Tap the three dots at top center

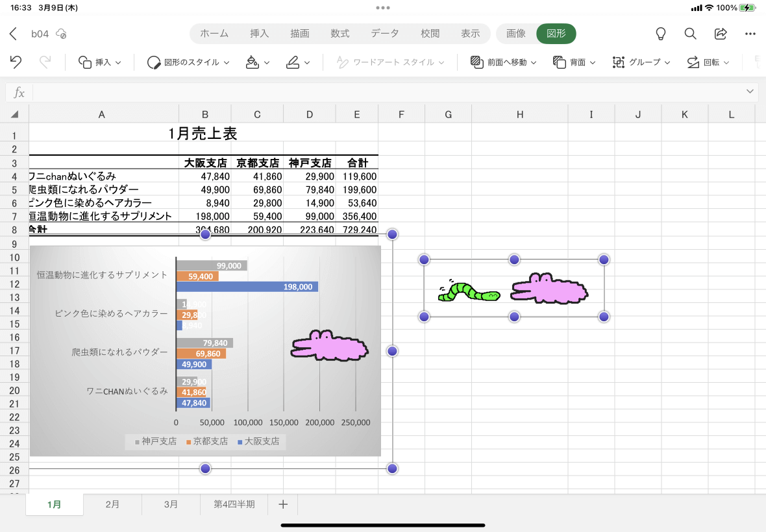point(383,8)
